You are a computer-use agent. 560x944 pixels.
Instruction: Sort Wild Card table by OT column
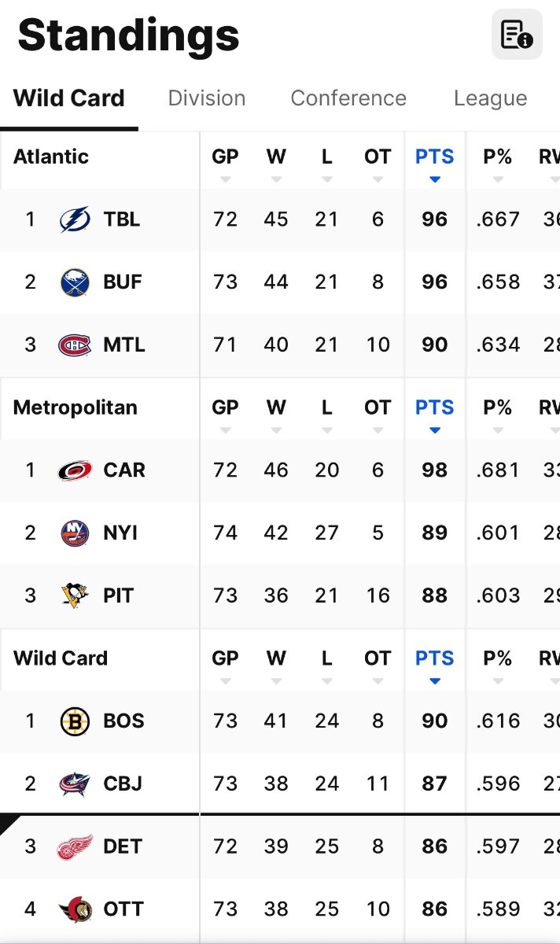coord(378,664)
